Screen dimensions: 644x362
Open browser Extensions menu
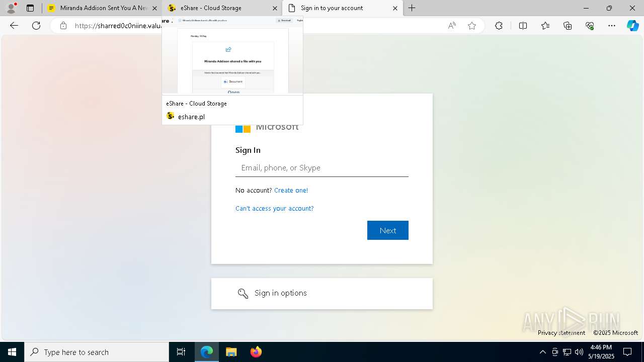[499, 26]
